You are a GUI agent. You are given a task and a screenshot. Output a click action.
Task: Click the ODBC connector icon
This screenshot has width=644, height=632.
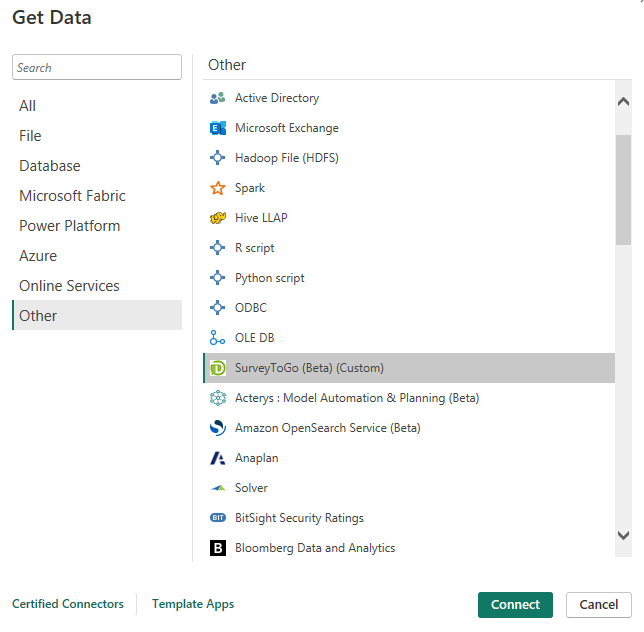(218, 308)
